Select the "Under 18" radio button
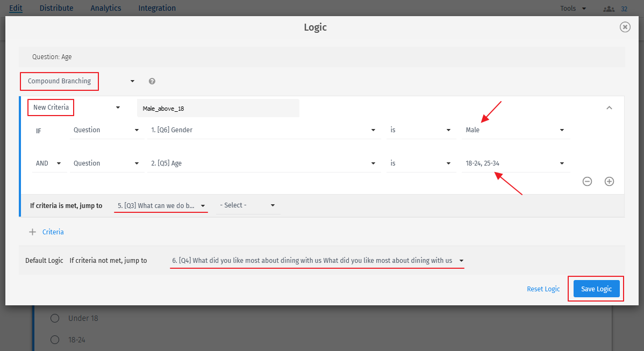 54,318
